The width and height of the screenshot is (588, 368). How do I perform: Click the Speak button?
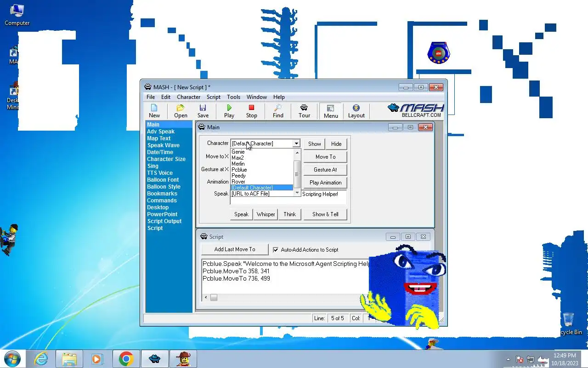[x=241, y=214]
